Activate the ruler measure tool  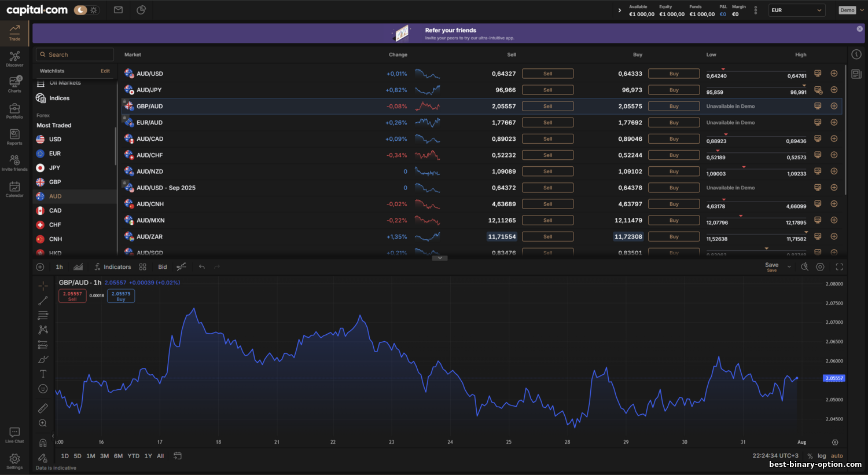(43, 408)
